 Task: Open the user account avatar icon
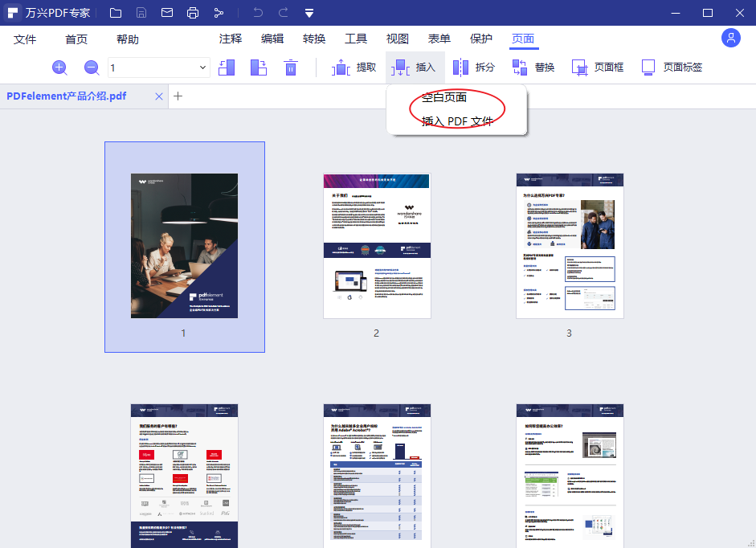pyautogui.click(x=730, y=38)
